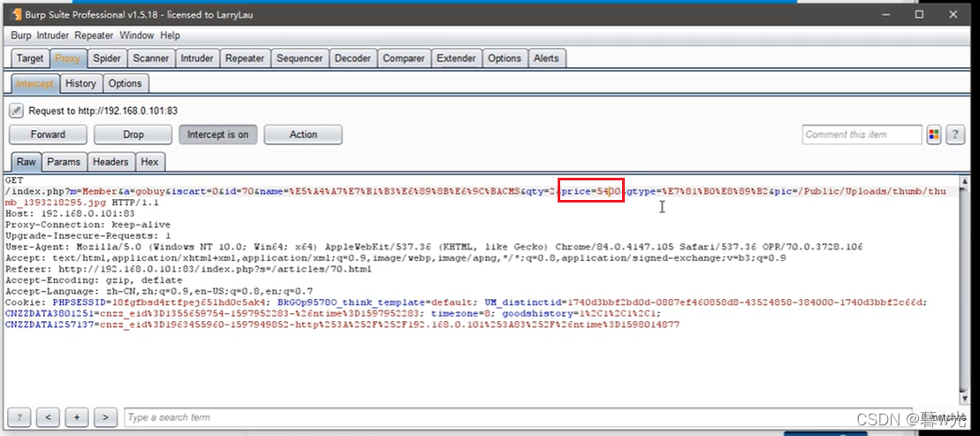
Task: Click the Action button
Action: coord(303,134)
